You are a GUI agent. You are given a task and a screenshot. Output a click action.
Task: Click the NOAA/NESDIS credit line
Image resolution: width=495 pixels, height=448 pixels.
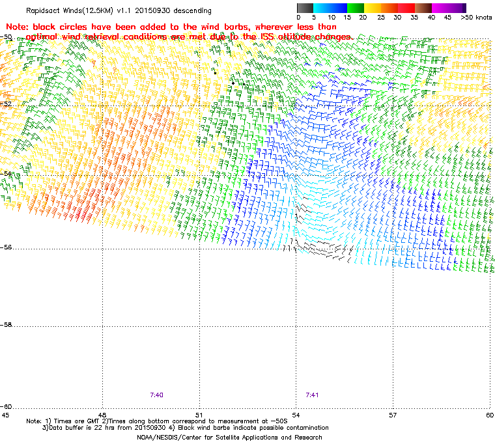(229, 438)
